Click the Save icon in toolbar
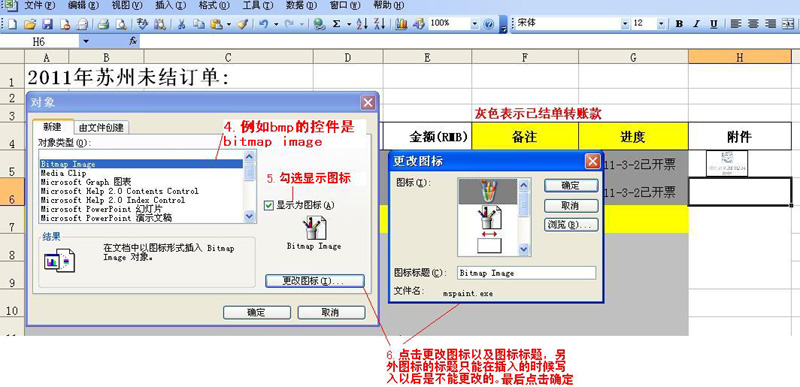This screenshot has height=387, width=800. (46, 24)
